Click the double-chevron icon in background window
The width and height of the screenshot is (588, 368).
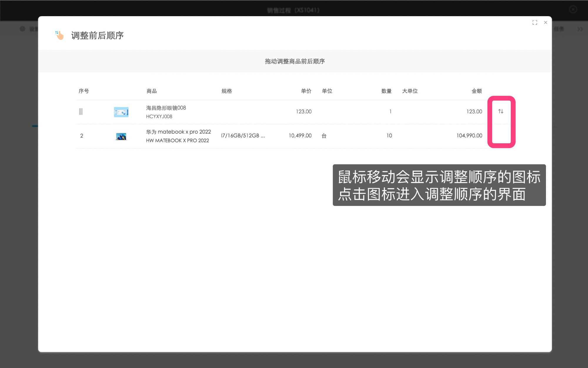pos(580,29)
